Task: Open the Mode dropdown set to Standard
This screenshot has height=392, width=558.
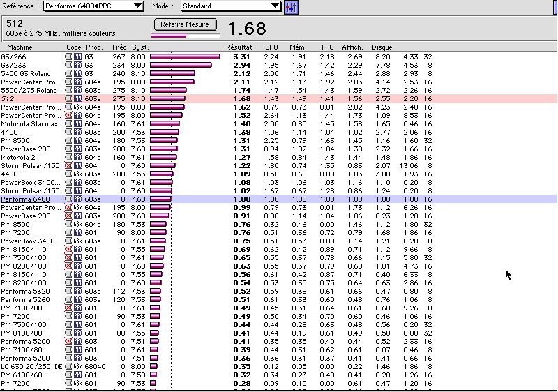Action: click(231, 6)
